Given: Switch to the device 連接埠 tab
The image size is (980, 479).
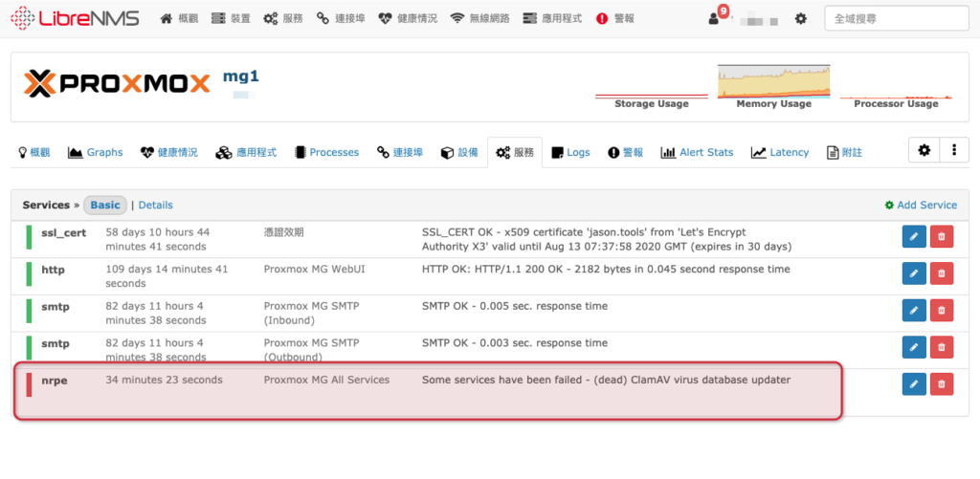Looking at the screenshot, I should tap(400, 152).
